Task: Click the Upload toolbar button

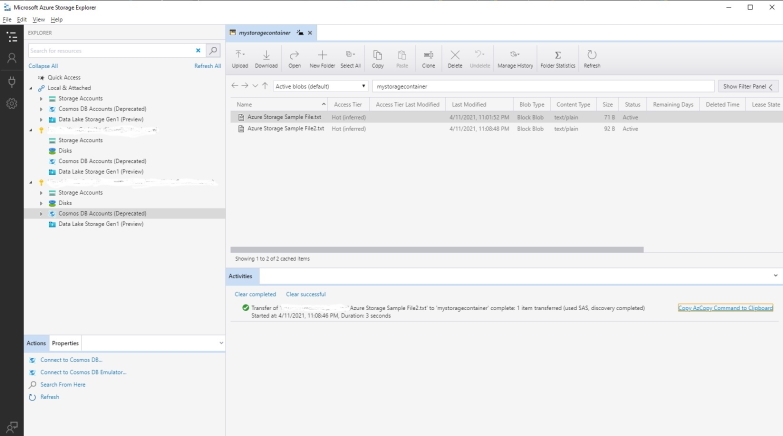Action: [x=240, y=59]
